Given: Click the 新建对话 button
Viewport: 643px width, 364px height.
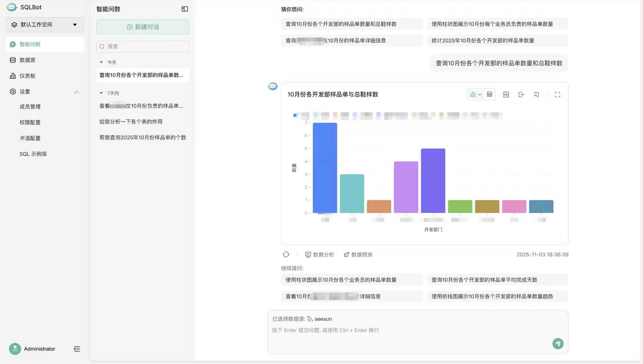Looking at the screenshot, I should pyautogui.click(x=143, y=27).
